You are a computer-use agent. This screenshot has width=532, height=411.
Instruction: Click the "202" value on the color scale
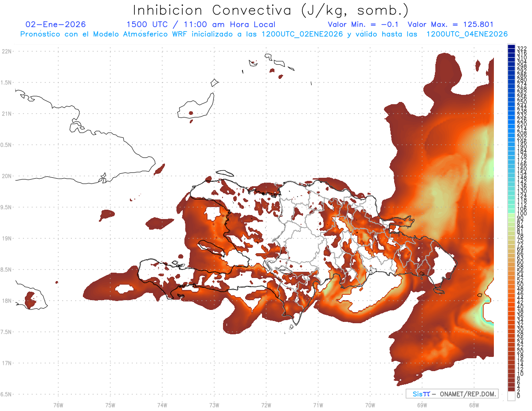pos(521,138)
